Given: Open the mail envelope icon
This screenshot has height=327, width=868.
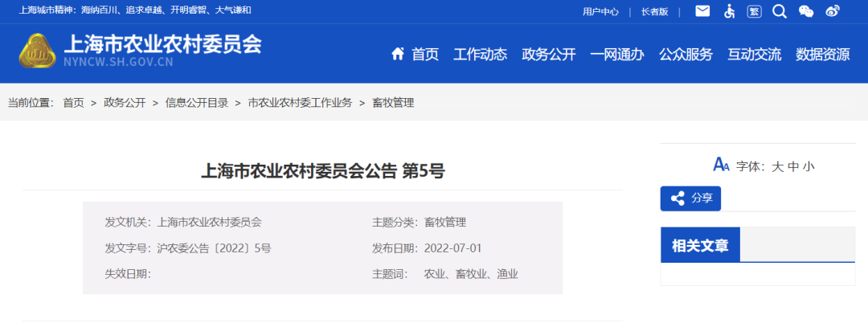Looking at the screenshot, I should click(x=702, y=11).
